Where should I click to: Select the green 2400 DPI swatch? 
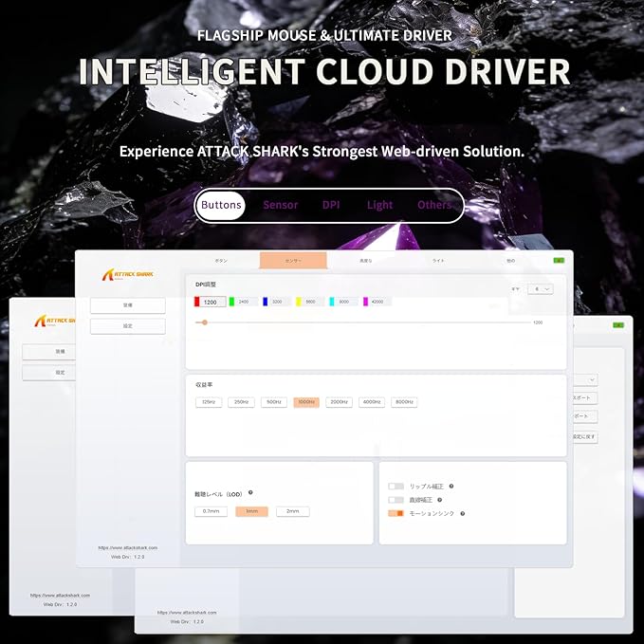coord(231,302)
